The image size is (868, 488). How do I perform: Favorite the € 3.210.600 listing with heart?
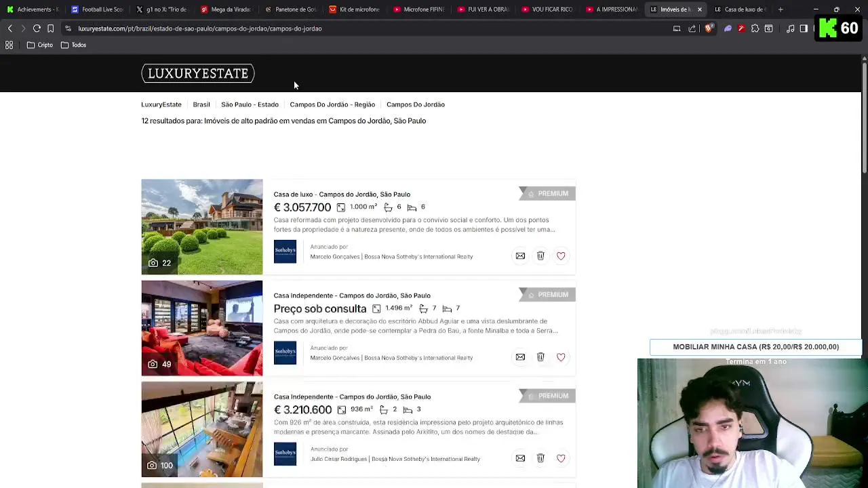(x=561, y=458)
